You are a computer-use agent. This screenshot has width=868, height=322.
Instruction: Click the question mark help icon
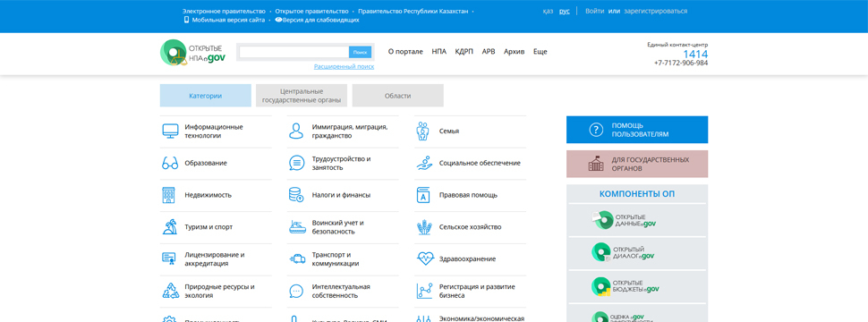[x=596, y=130]
